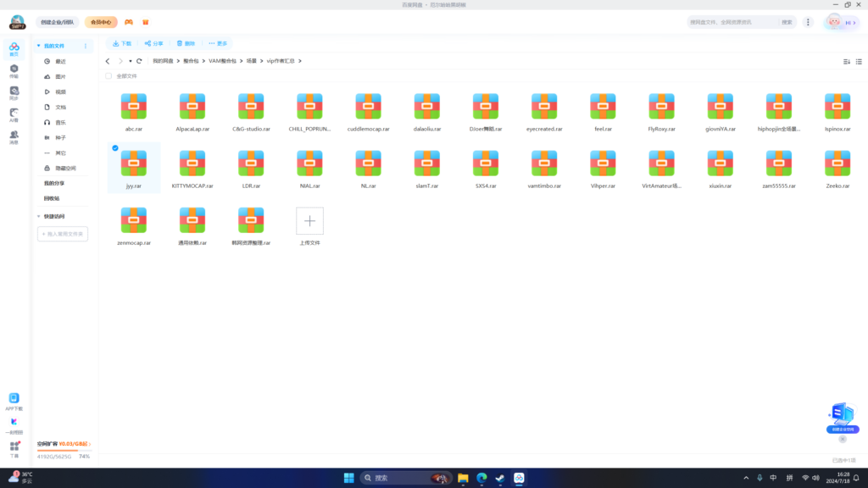
Task: Collapse the 我的文件 tree section
Action: point(38,46)
